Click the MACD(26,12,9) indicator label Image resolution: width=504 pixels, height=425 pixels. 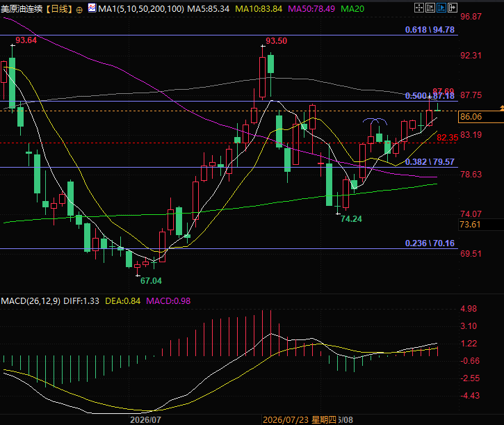31,300
